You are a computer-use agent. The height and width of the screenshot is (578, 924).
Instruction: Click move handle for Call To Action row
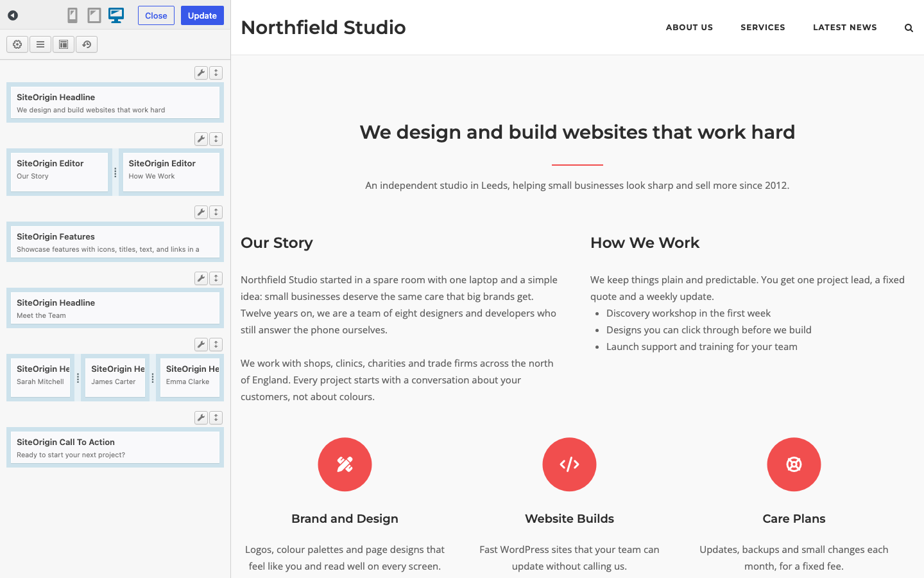[x=216, y=417]
